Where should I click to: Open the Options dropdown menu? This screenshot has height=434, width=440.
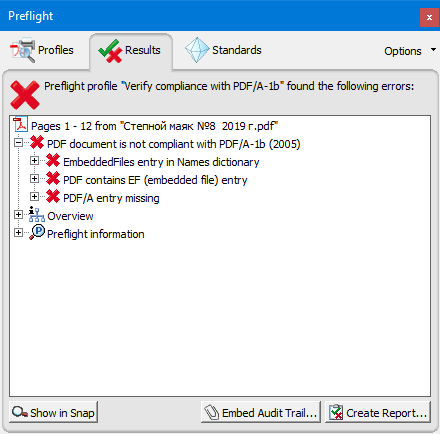[410, 51]
